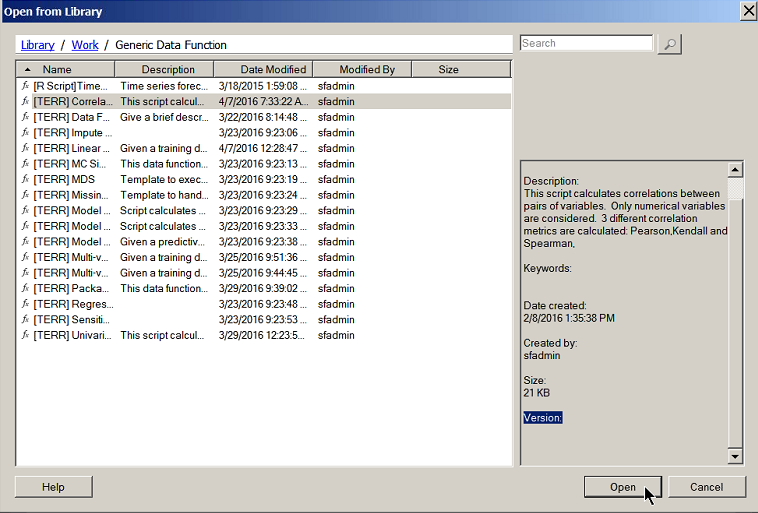The image size is (758, 513).
Task: Click fx icon beside TERR Packa... entry
Action: point(25,288)
